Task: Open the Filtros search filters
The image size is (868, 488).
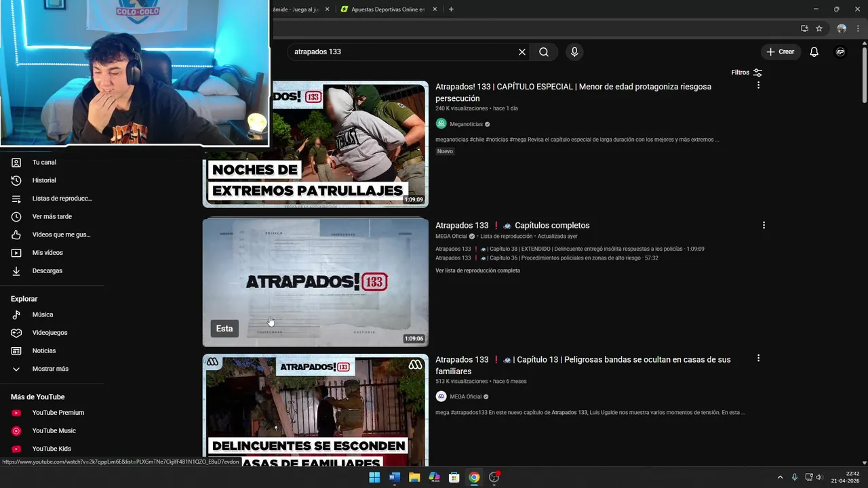Action: (x=747, y=73)
